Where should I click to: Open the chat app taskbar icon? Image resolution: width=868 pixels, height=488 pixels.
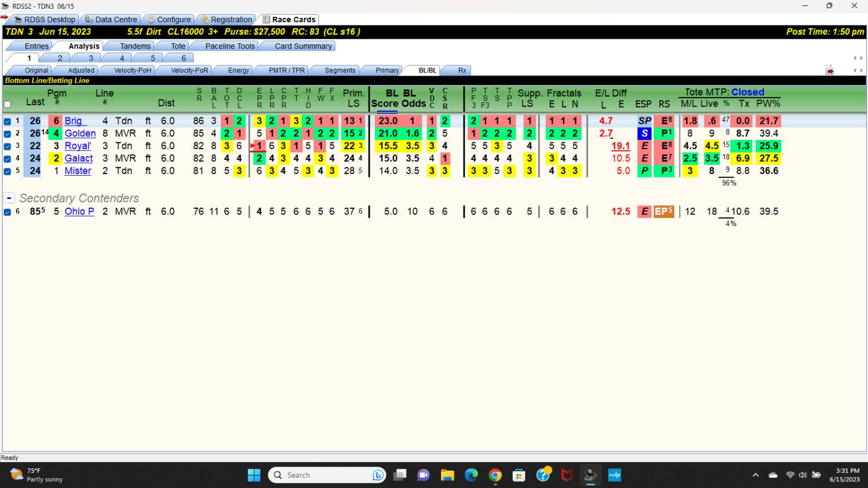[x=424, y=475]
